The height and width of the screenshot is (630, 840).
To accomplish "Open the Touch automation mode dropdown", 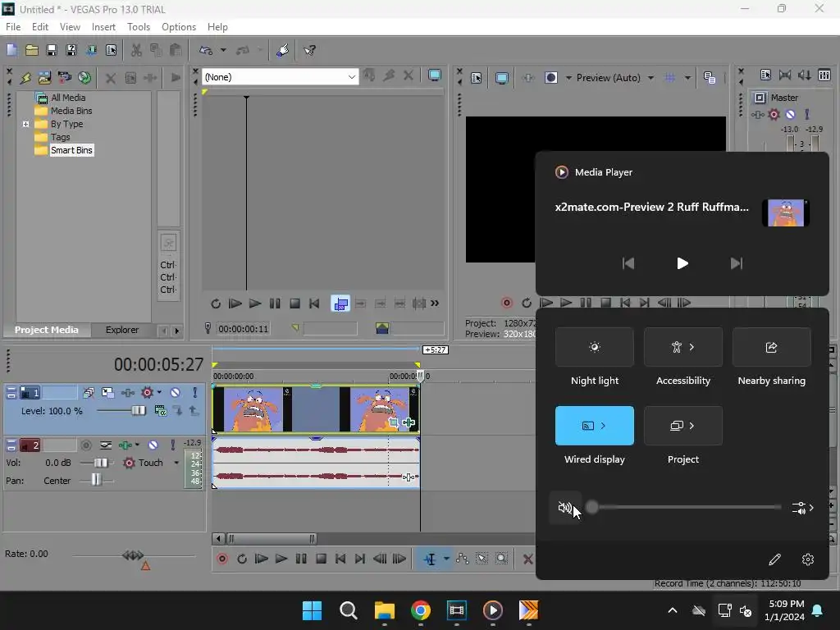I will (176, 463).
